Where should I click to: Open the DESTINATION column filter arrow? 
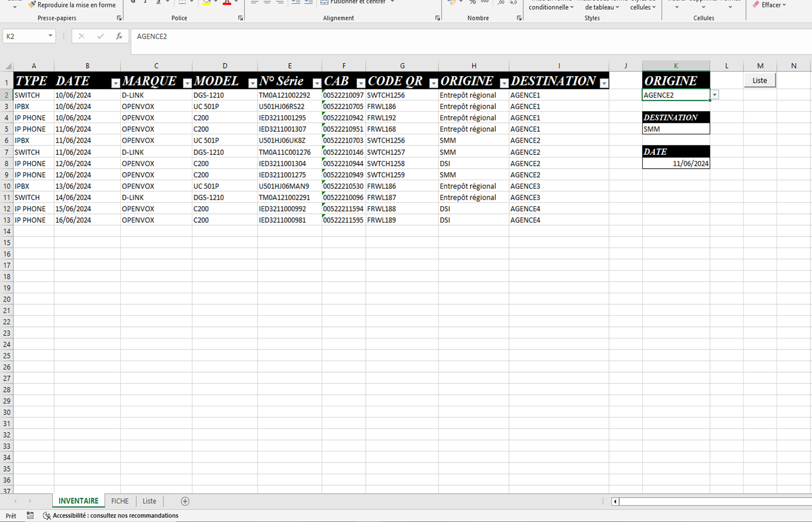[x=604, y=83]
